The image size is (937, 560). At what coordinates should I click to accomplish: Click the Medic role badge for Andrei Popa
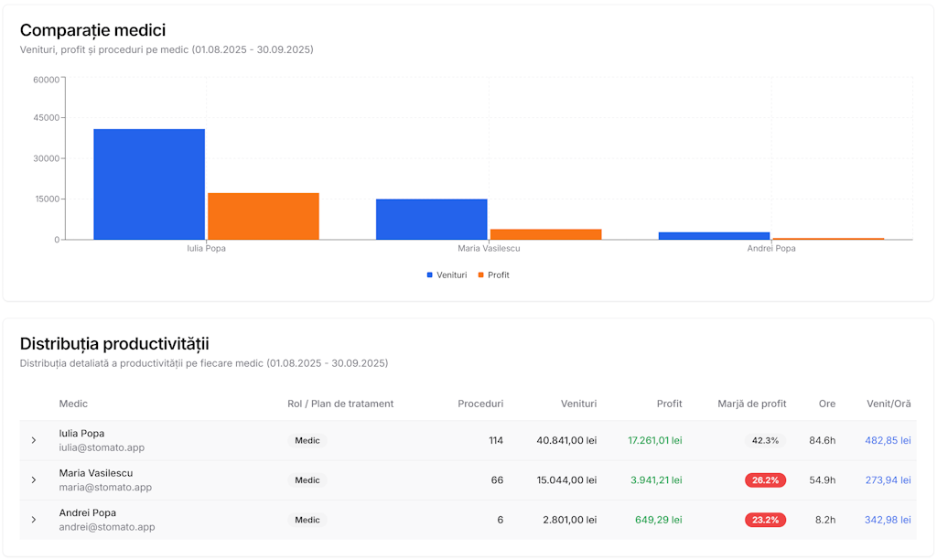coord(307,520)
